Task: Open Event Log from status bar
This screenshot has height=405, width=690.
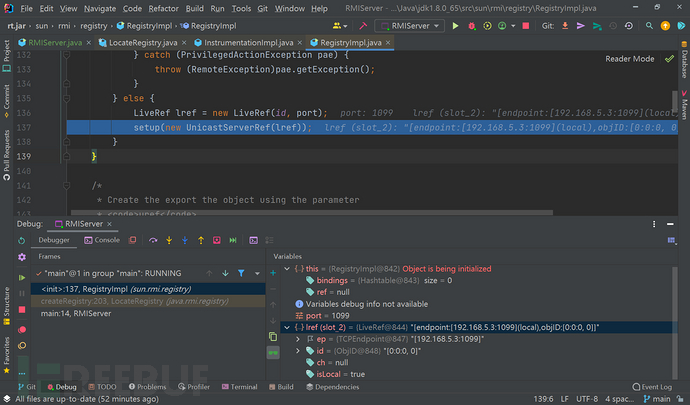Action: point(652,387)
